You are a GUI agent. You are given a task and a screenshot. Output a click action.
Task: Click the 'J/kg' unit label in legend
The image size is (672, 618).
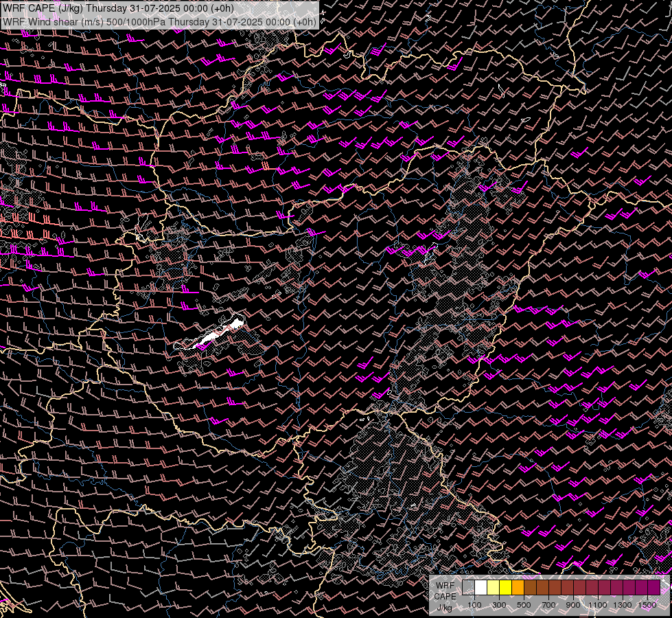(x=444, y=608)
